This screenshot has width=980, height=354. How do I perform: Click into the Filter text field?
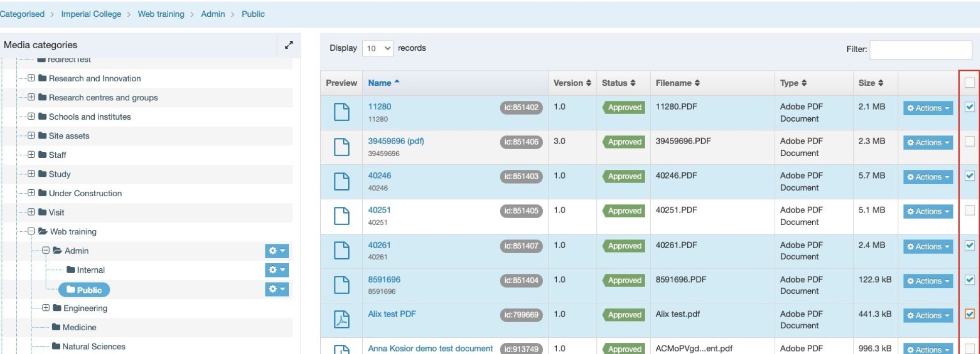[920, 50]
